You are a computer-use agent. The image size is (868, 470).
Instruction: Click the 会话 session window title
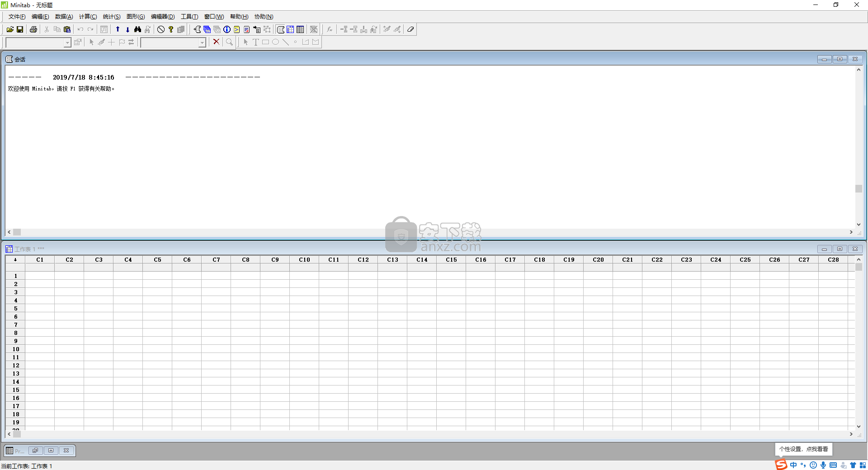20,59
